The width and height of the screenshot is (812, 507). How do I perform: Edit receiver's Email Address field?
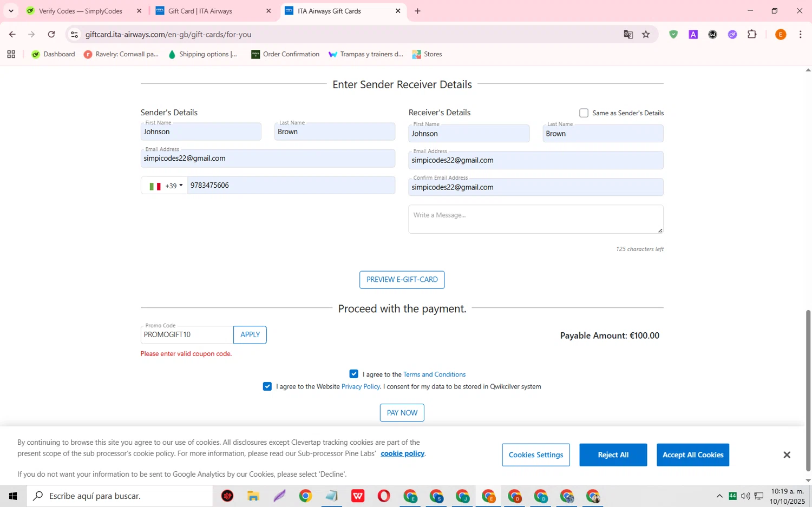pos(536,160)
